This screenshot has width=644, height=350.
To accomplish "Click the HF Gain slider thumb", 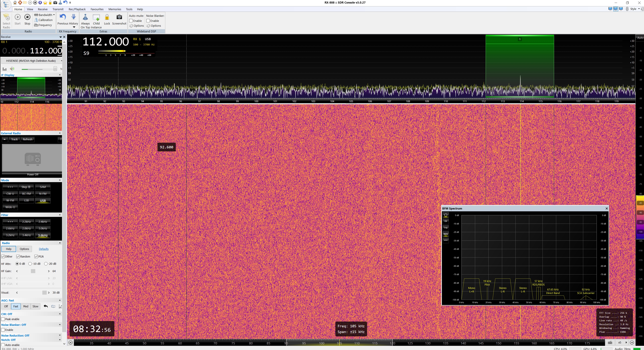I will coord(33,271).
